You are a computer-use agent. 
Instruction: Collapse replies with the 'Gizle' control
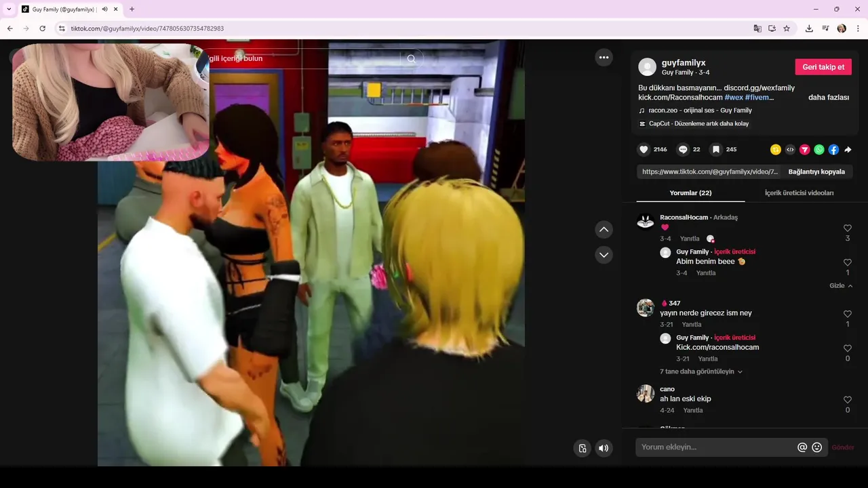(x=841, y=286)
